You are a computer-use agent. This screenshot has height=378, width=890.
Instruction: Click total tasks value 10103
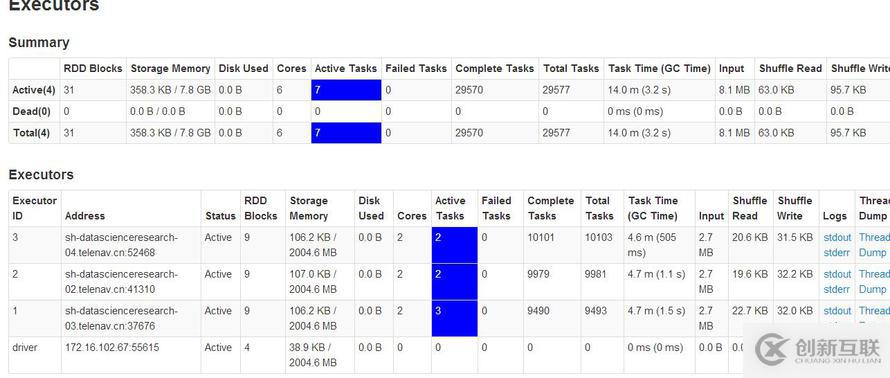(599, 238)
